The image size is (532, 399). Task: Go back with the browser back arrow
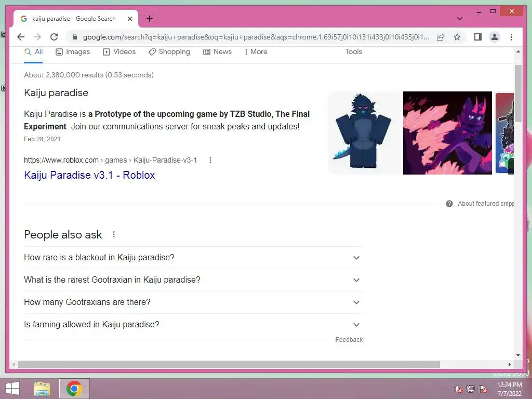(21, 37)
